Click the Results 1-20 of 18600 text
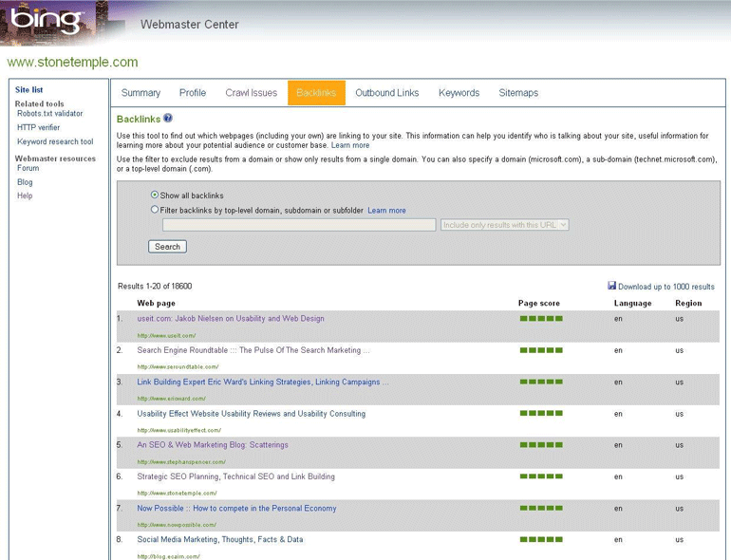This screenshot has height=560, width=731. pos(155,286)
